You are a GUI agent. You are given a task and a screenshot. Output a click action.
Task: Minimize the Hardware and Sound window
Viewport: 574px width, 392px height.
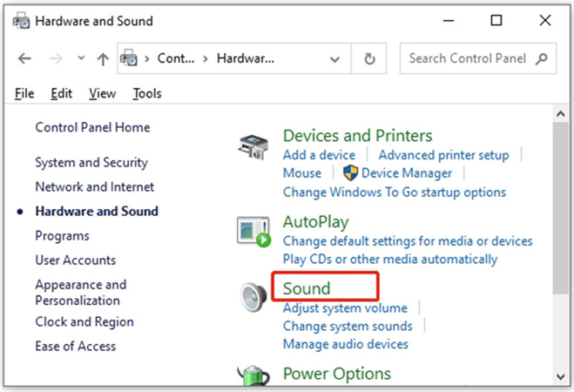point(449,21)
